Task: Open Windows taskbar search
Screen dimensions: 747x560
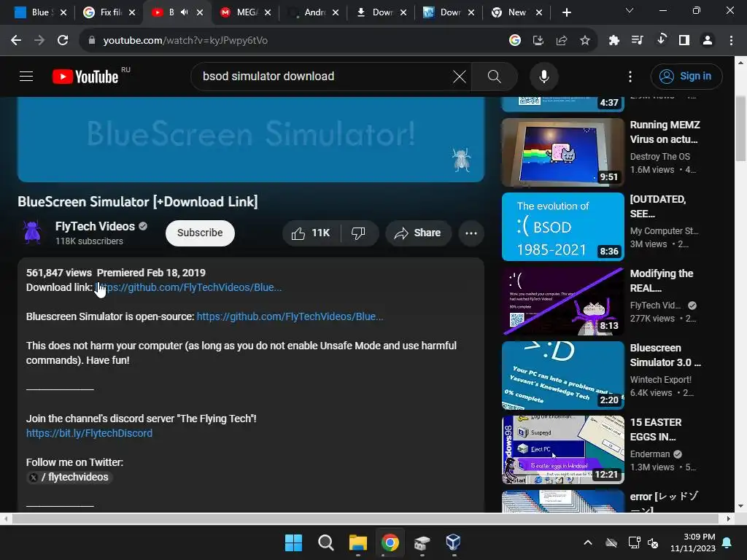Action: pyautogui.click(x=326, y=542)
